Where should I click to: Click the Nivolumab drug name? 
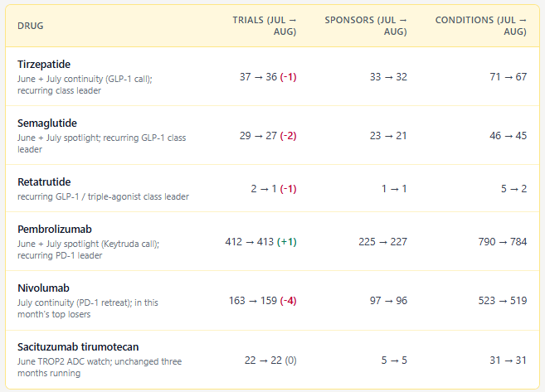coord(43,288)
